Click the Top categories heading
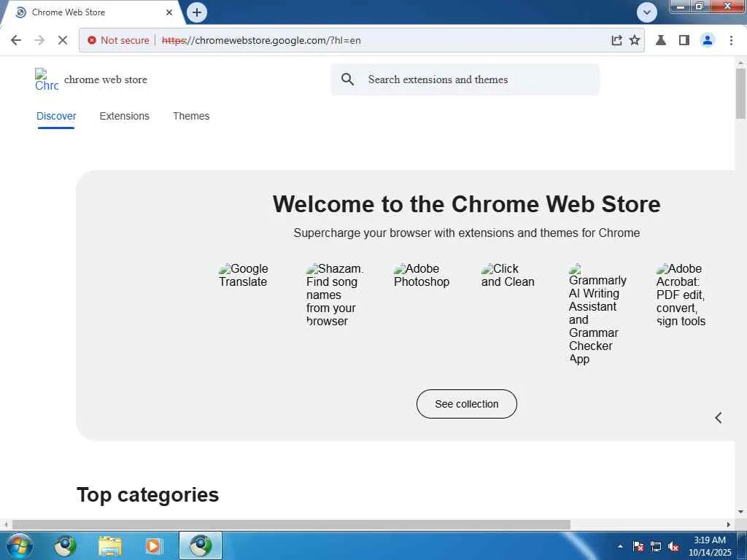The height and width of the screenshot is (560, 747). pyautogui.click(x=147, y=494)
